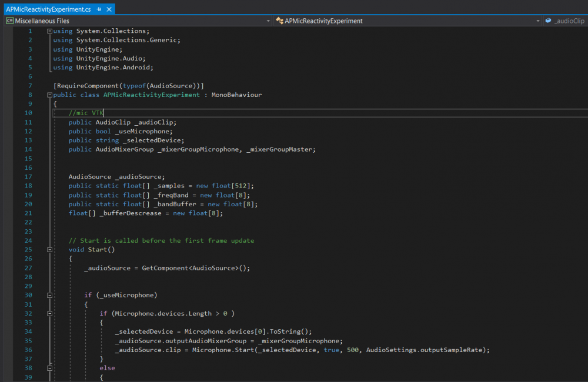Open the Miscellaneous Files project dropdown
Screen dimensions: 588x382
click(268, 21)
